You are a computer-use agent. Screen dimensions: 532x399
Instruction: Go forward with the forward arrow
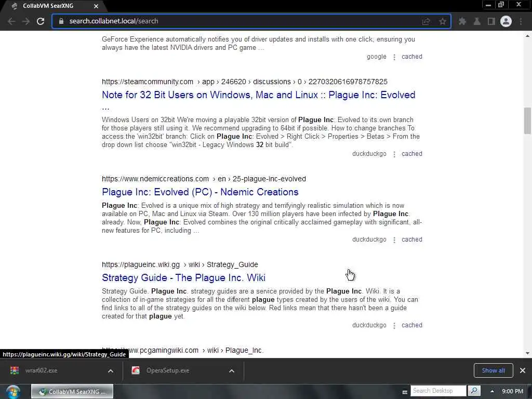point(26,21)
